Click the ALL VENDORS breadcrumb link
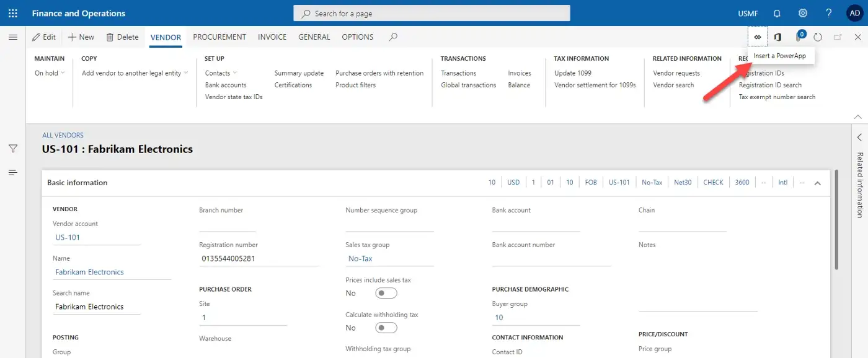Viewport: 868px width, 358px height. [x=63, y=135]
